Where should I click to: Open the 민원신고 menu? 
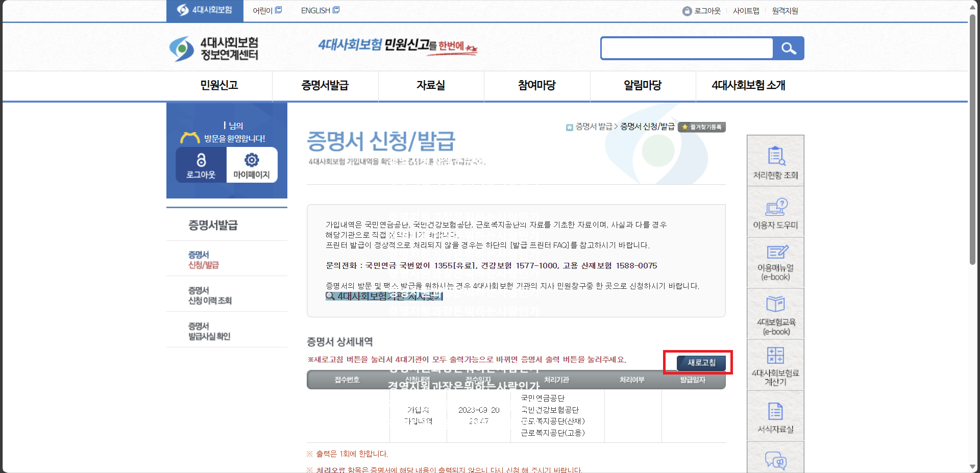click(219, 86)
